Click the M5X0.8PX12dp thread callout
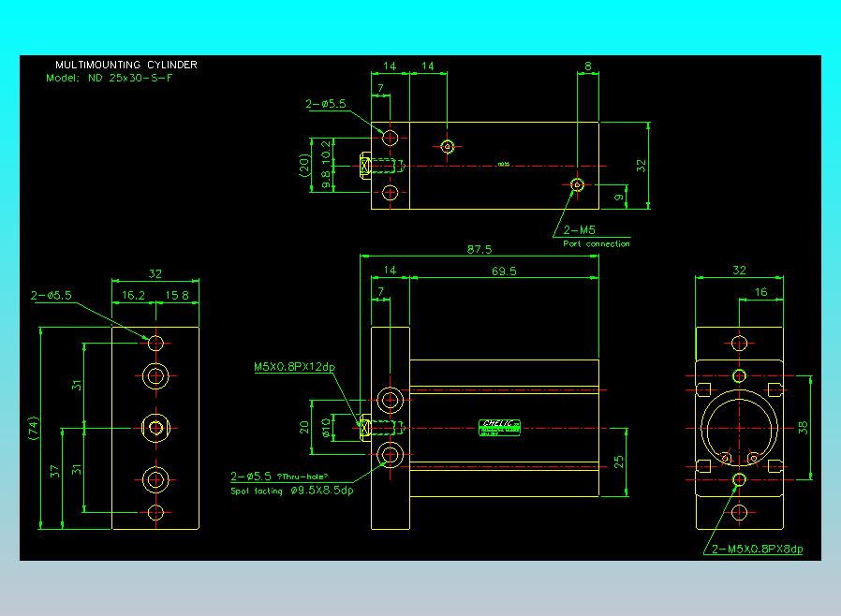Image resolution: width=841 pixels, height=616 pixels. pos(294,367)
